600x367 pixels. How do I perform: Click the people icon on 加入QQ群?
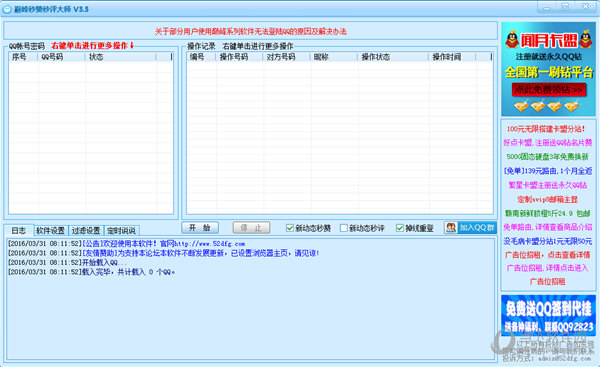451,228
